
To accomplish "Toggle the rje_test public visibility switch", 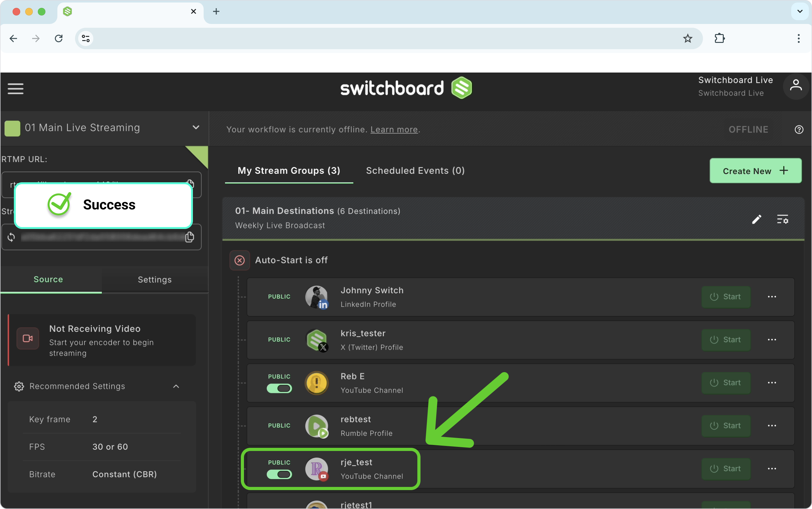I will pyautogui.click(x=279, y=474).
